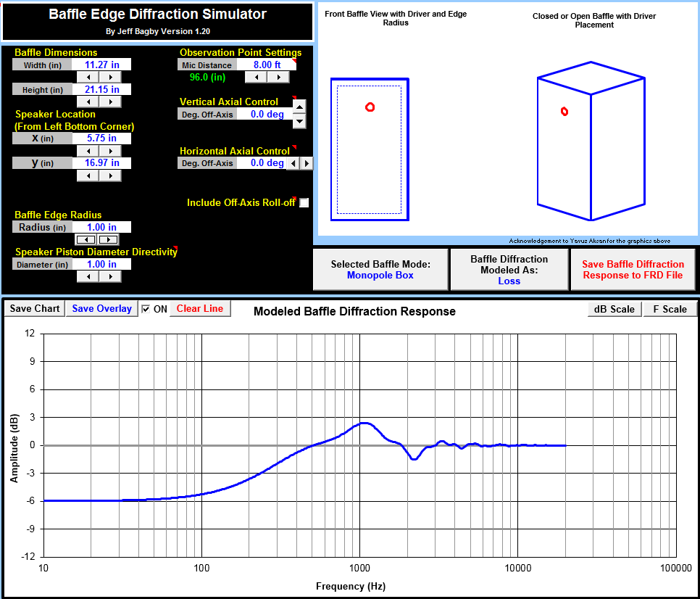Click horizontal off-axis left arrow
The width and height of the screenshot is (700, 599).
pyautogui.click(x=293, y=163)
